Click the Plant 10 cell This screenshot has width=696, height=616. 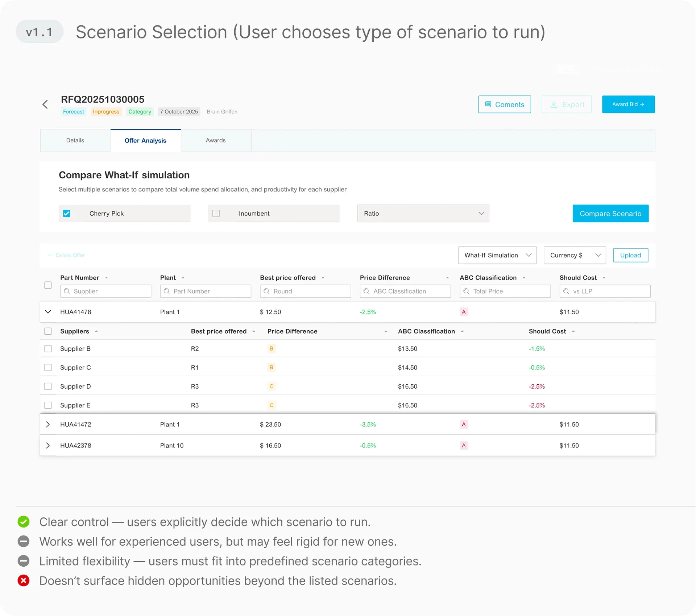tap(172, 445)
